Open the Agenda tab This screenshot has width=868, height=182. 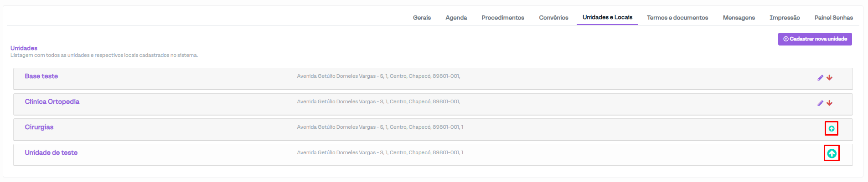[x=456, y=18]
